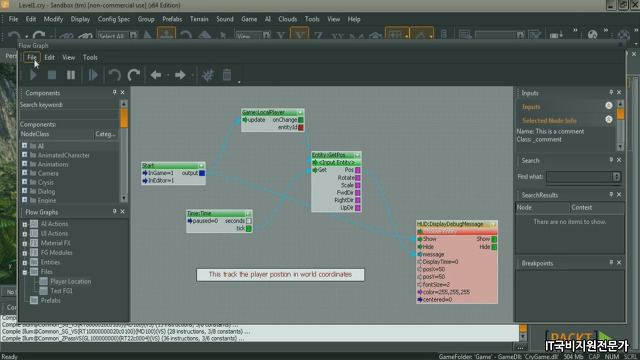Screen dimensions: 640x360
Task: Toggle the debug bug icon
Action: tap(208, 75)
